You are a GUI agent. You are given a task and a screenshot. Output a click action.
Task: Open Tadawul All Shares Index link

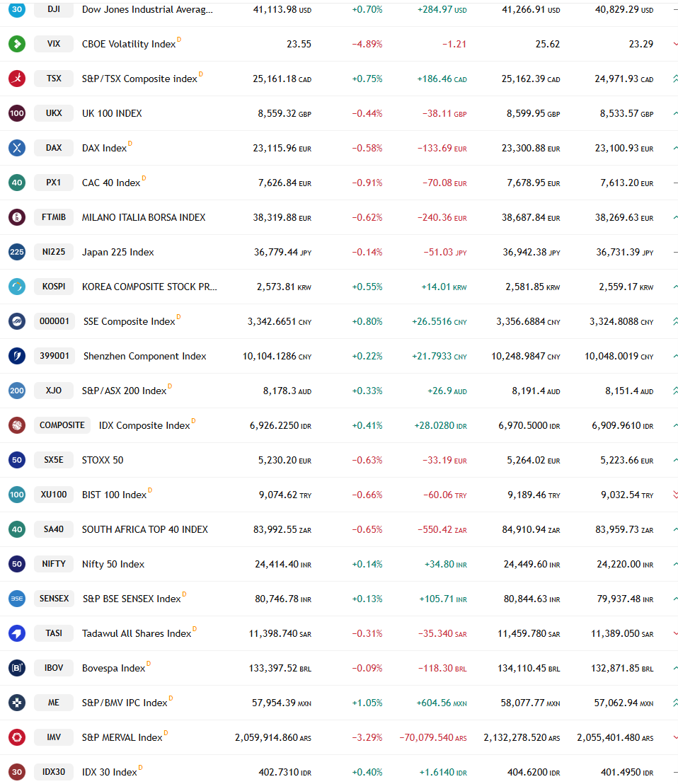tap(137, 633)
